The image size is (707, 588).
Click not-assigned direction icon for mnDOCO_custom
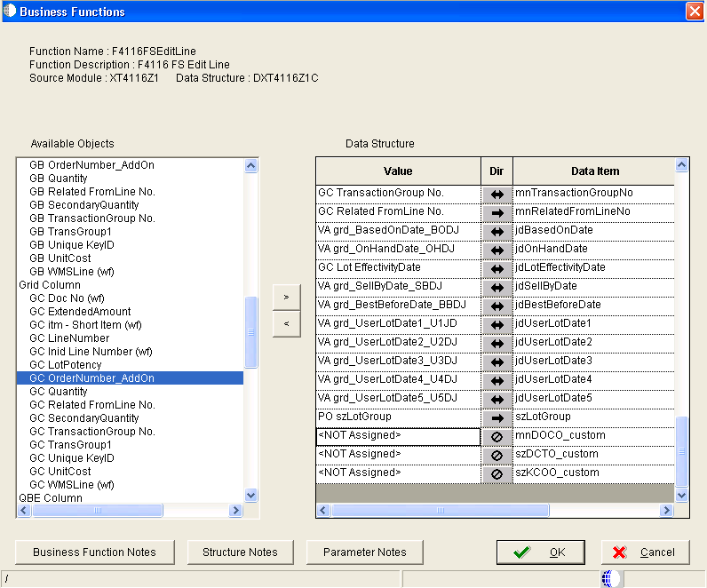496,437
